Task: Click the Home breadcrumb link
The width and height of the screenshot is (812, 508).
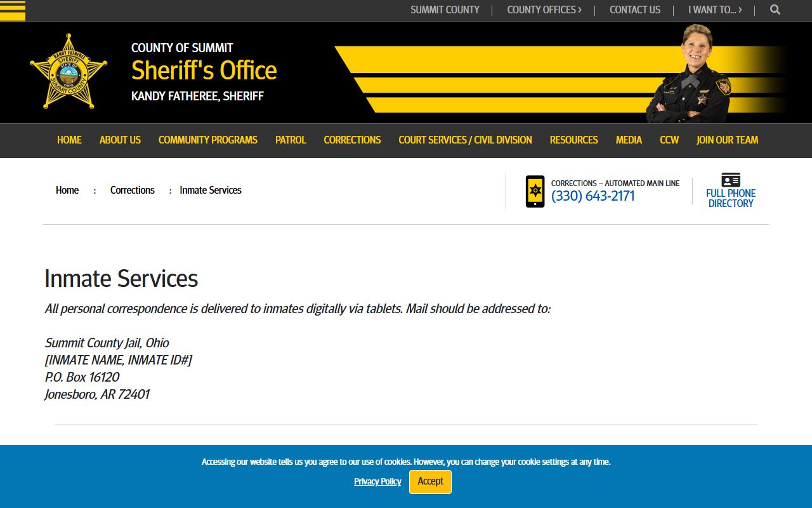Action: pyautogui.click(x=67, y=190)
